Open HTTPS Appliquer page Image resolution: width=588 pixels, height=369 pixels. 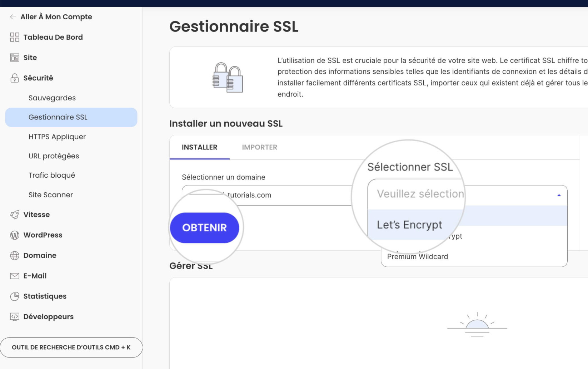point(57,137)
